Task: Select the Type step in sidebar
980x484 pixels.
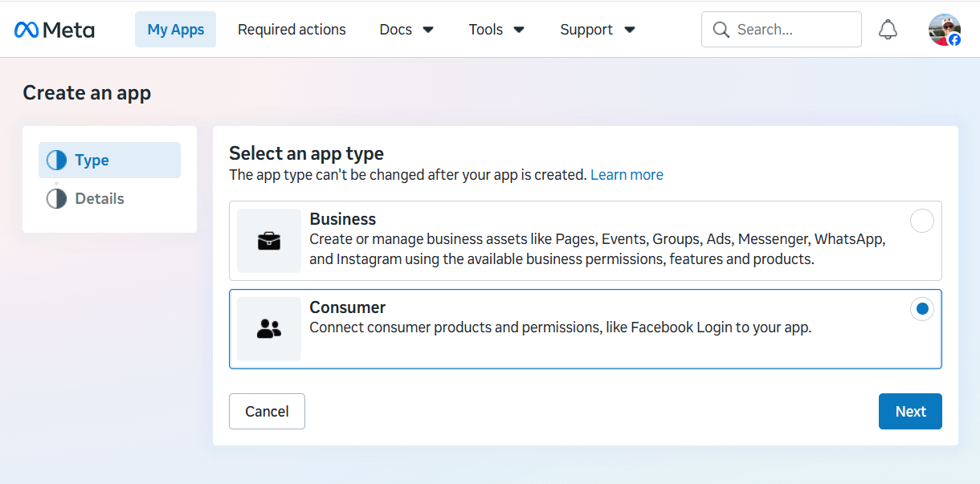Action: click(109, 161)
